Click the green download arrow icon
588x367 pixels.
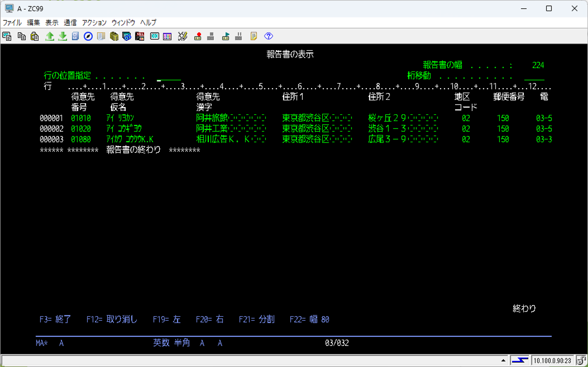63,36
